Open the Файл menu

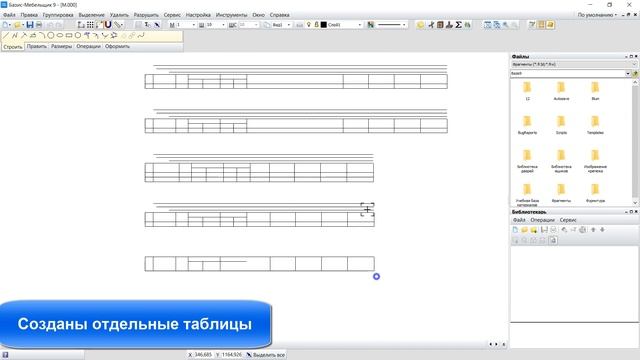click(9, 15)
